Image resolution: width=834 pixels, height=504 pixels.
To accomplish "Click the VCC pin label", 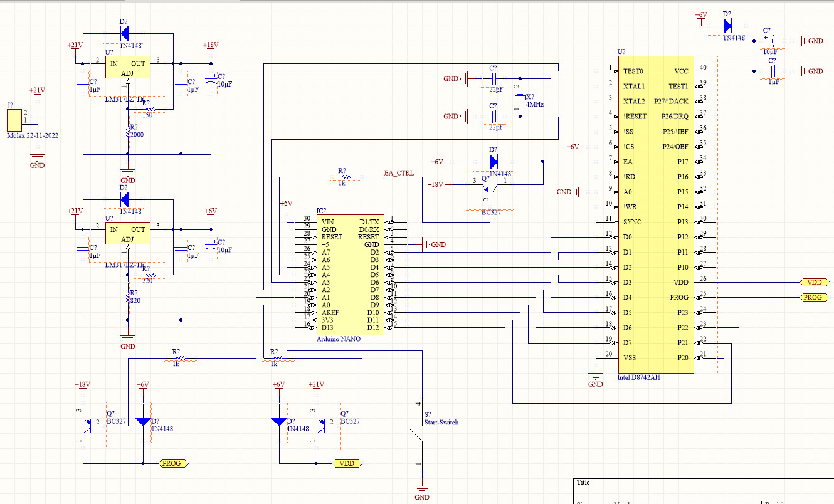I will click(681, 71).
